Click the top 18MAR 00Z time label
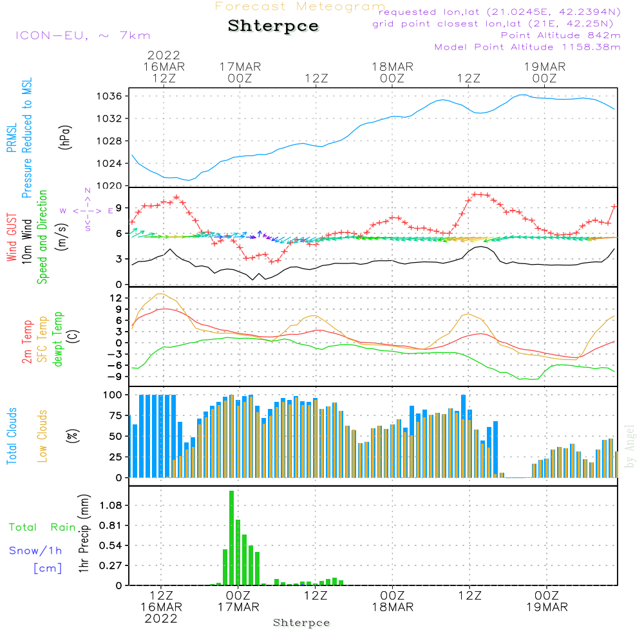The width and height of the screenshot is (644, 644). coord(392,72)
